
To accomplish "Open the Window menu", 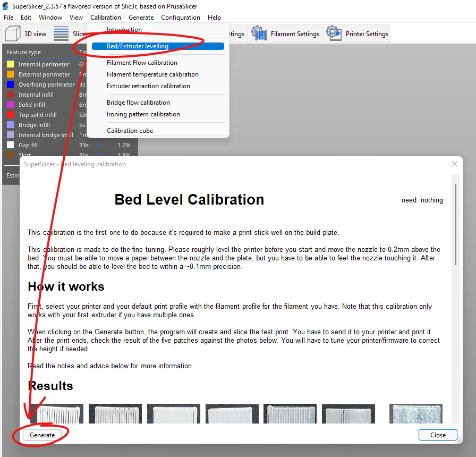I will click(x=50, y=18).
